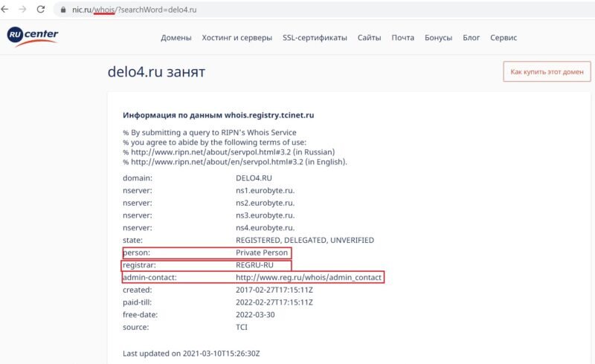The height and width of the screenshot is (364, 595).
Task: Click the free-date: field label
Action: coord(140,315)
